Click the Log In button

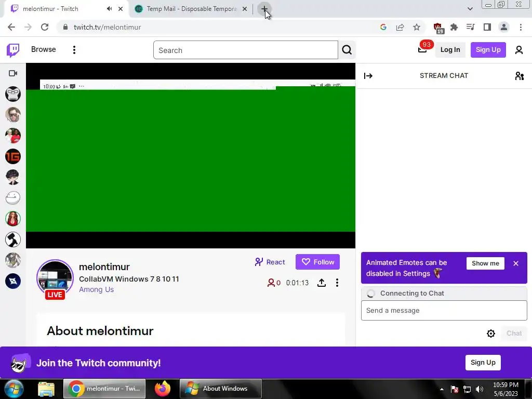click(450, 50)
